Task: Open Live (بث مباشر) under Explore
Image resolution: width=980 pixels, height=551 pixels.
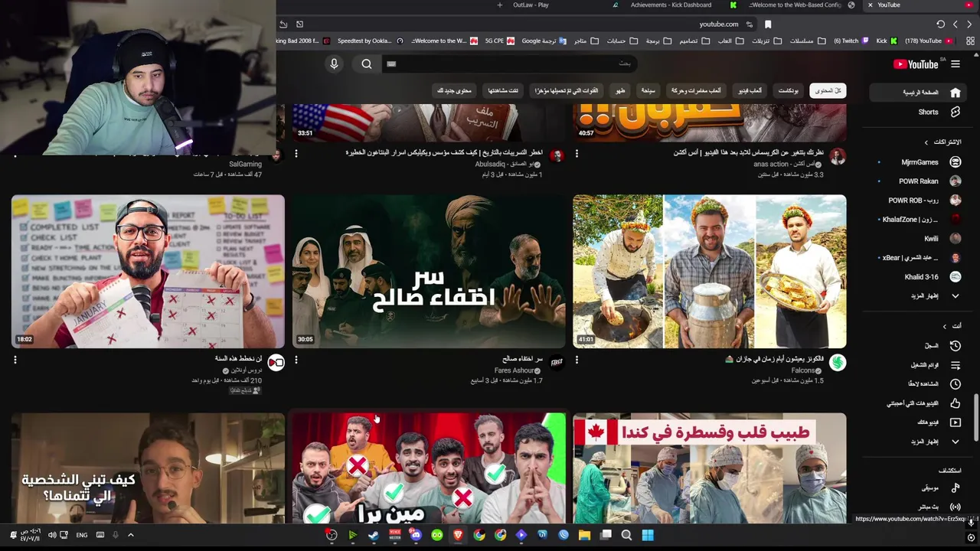Action: 919,507
